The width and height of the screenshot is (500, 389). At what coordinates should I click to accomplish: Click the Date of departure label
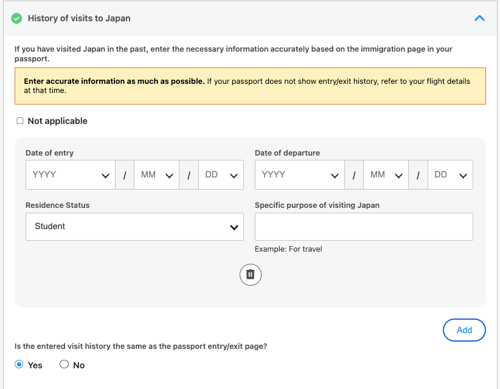tap(287, 153)
